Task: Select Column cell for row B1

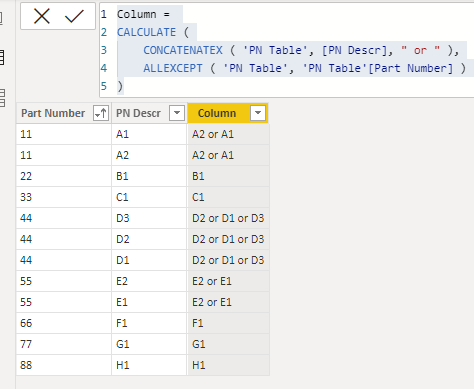Action: click(x=228, y=176)
